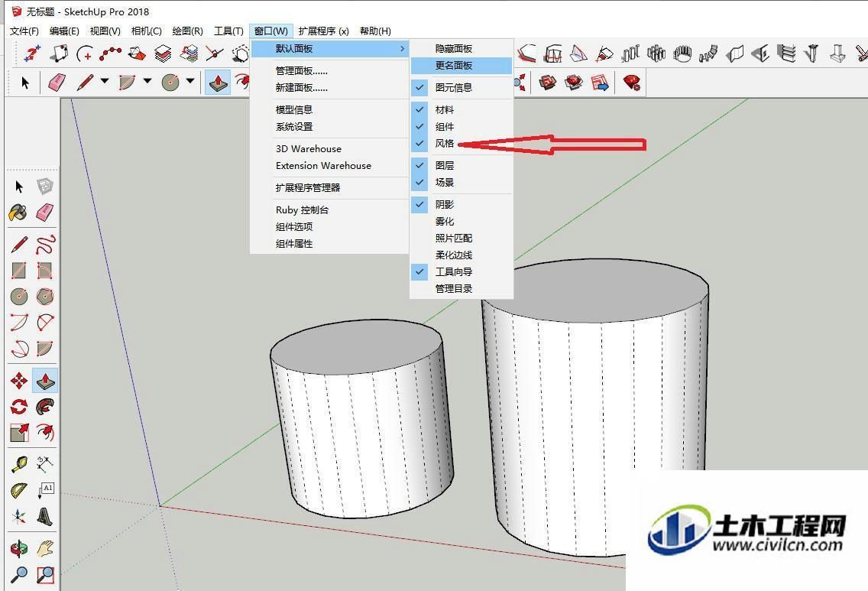The height and width of the screenshot is (591, 868).
Task: Select the Make Component icon in left toolbar
Action: click(x=45, y=187)
